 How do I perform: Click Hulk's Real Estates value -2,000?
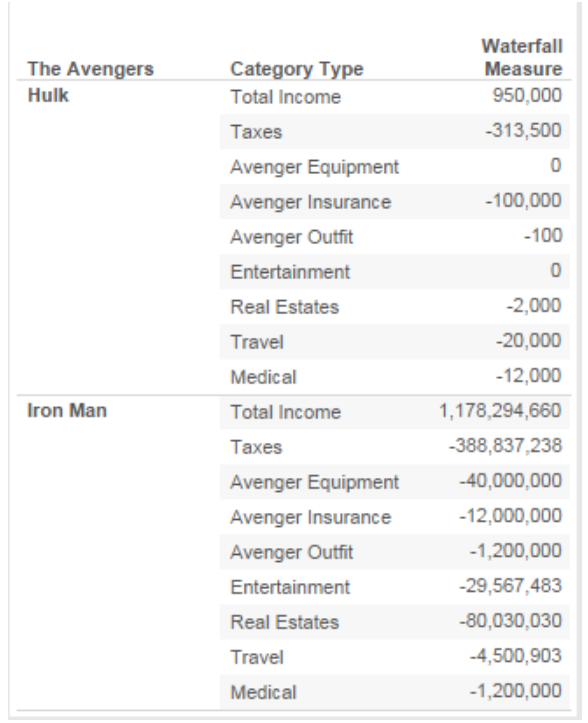tap(534, 306)
